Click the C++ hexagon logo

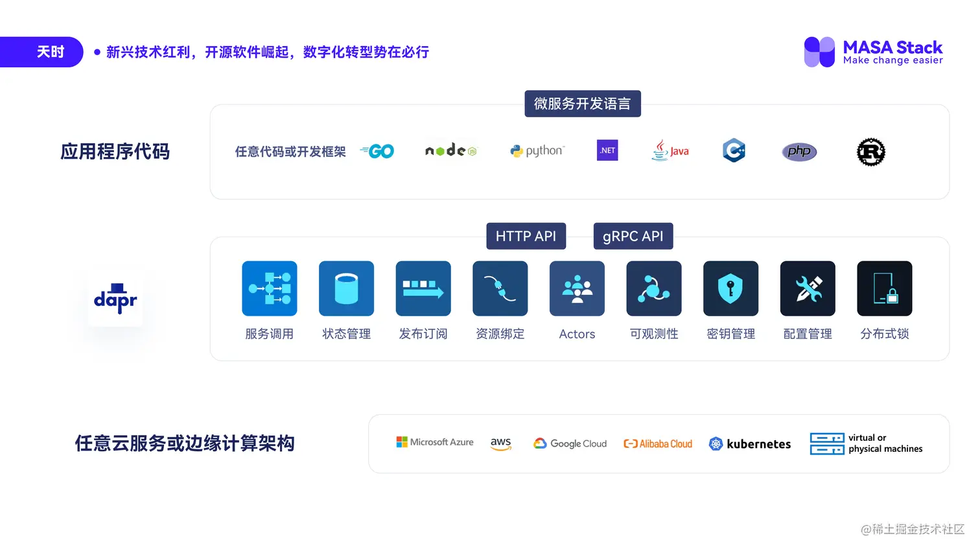[734, 150]
